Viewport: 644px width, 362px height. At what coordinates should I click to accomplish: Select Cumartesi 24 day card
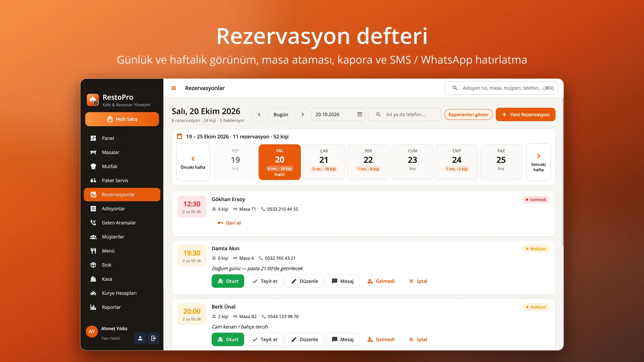457,162
